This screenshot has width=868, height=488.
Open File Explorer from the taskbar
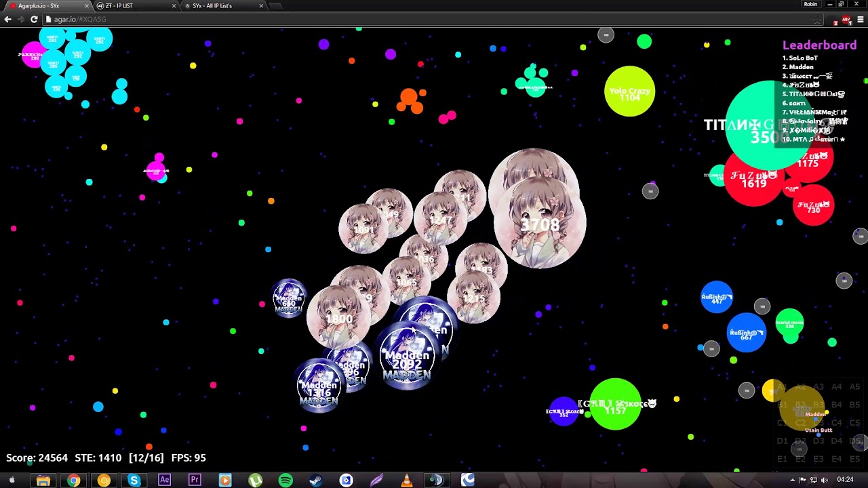point(43,480)
